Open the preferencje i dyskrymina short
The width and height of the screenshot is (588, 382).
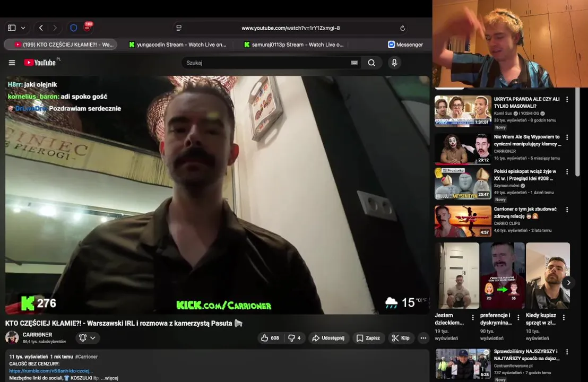tap(503, 275)
